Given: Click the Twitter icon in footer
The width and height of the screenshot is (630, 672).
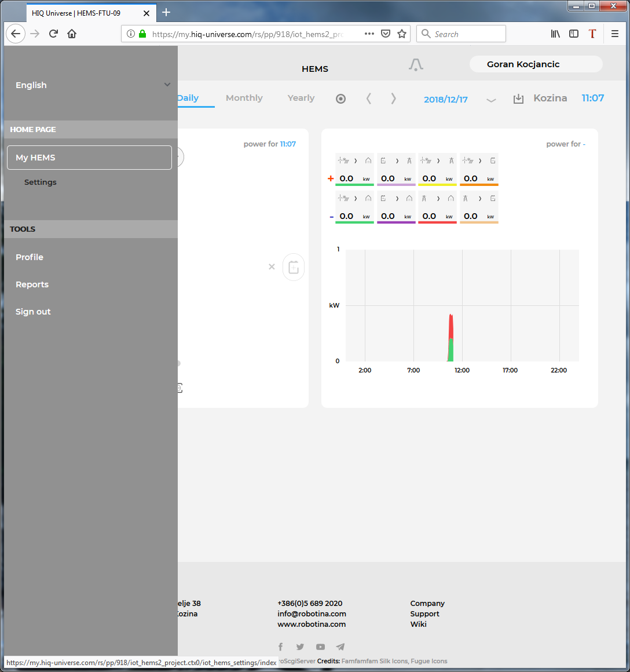Looking at the screenshot, I should tap(300, 647).
